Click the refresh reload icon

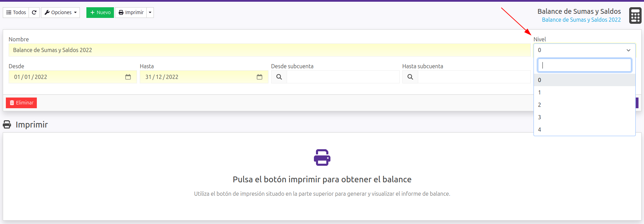34,12
